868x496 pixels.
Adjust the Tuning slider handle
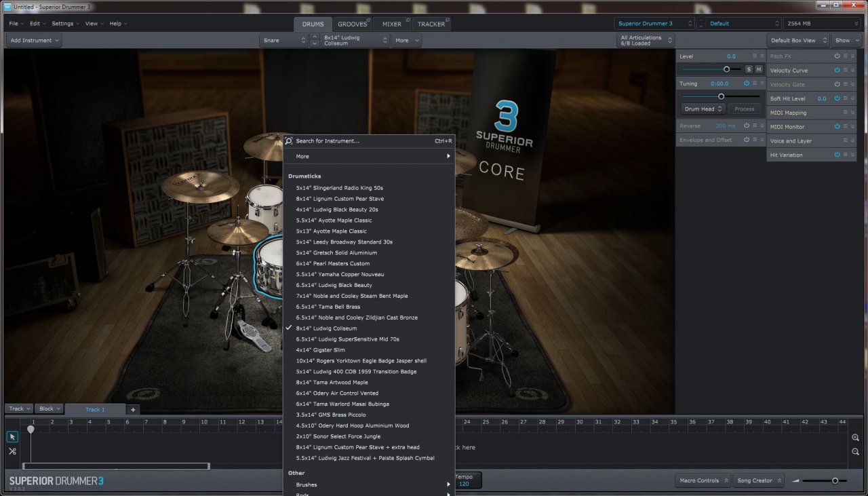click(x=721, y=96)
